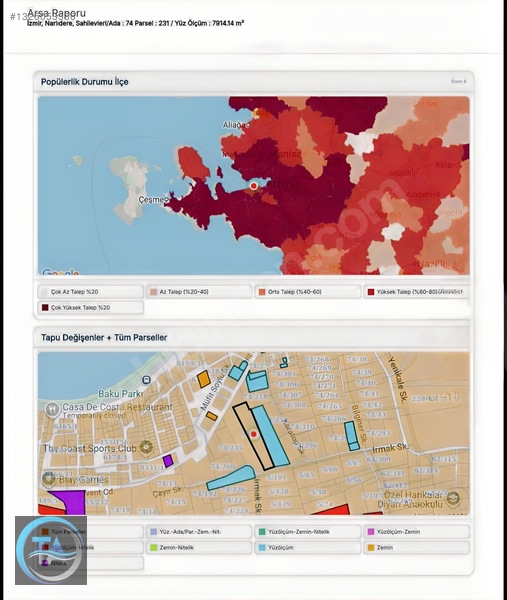The image size is (507, 600).
Task: Click the Yüzölçüm light blue color swatch
Action: coord(262,548)
